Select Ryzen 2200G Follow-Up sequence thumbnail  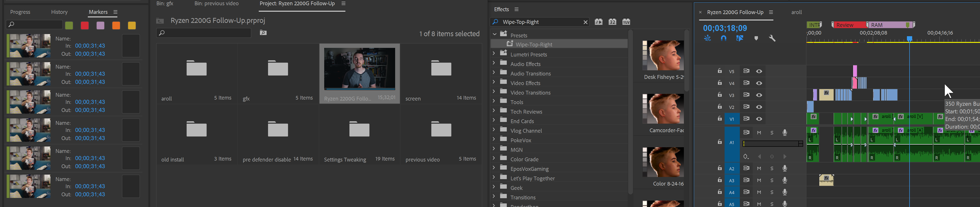coord(359,69)
